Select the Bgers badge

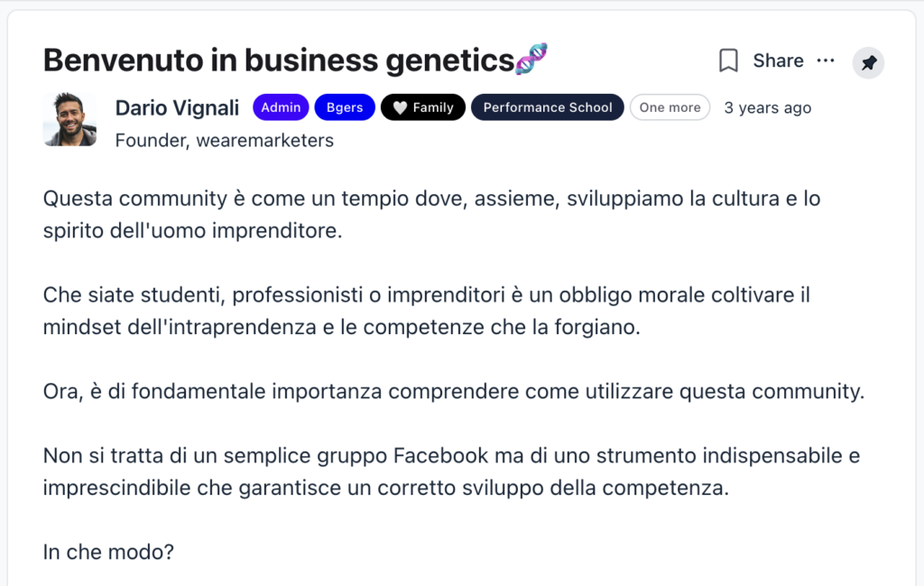pyautogui.click(x=345, y=107)
